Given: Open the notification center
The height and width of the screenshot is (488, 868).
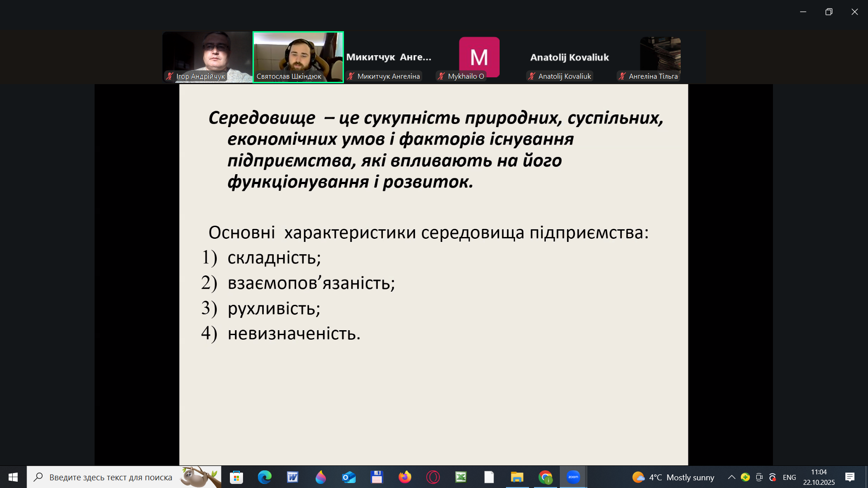Looking at the screenshot, I should [849, 477].
